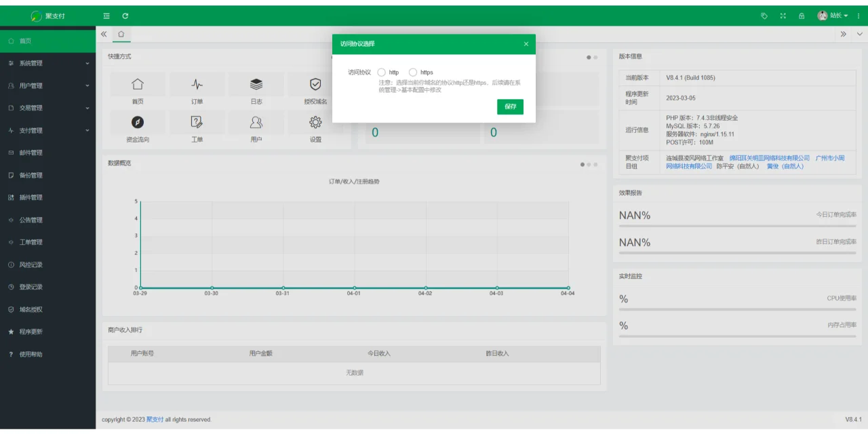Click the 2023-03-05 update date value

[x=681, y=98]
